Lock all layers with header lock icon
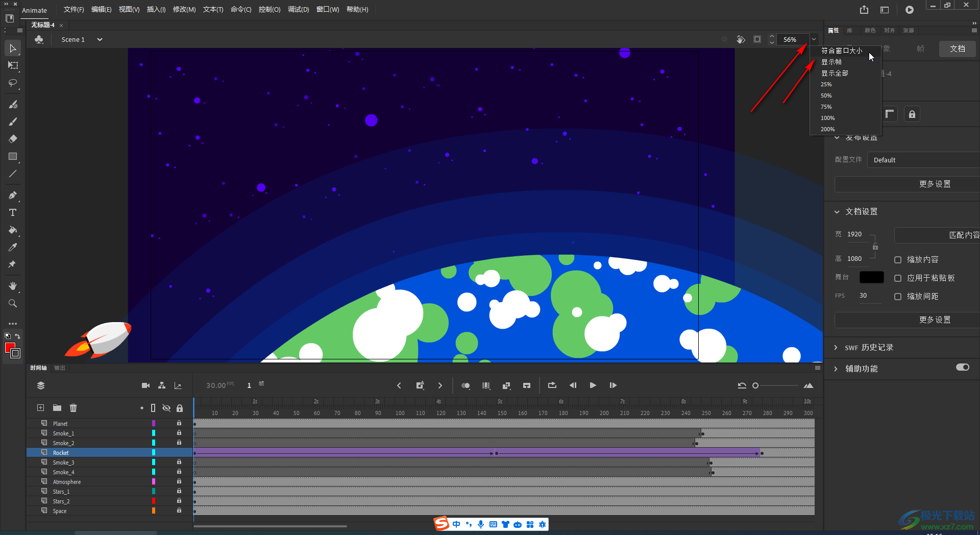The width and height of the screenshot is (980, 535). (180, 408)
